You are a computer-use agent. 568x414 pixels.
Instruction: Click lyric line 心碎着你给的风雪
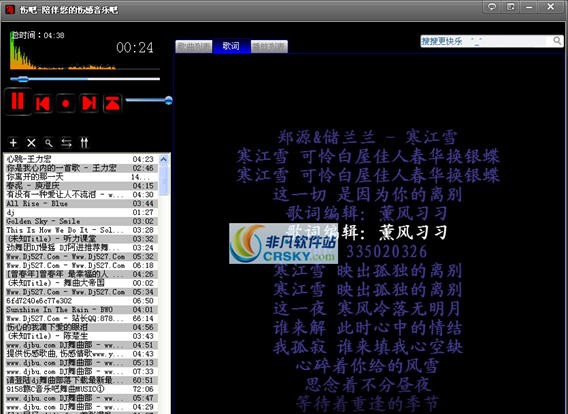pos(367,366)
